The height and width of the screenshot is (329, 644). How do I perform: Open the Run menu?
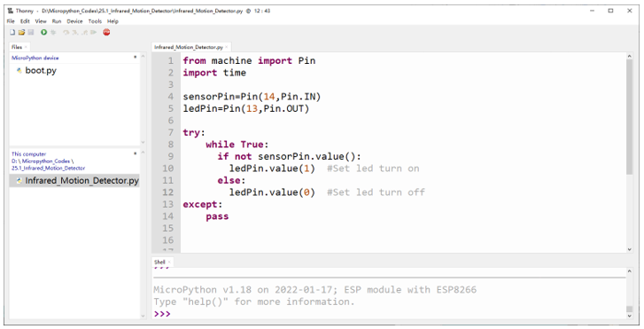[x=57, y=21]
